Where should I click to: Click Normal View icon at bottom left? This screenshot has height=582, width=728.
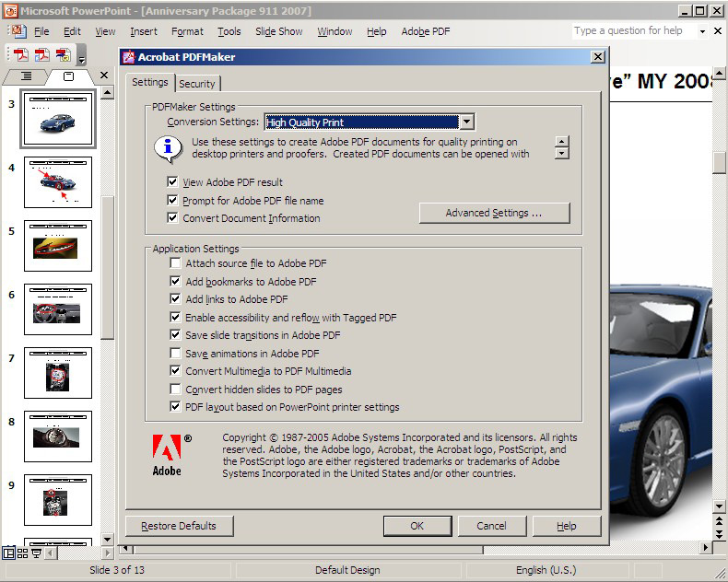pyautogui.click(x=8, y=553)
